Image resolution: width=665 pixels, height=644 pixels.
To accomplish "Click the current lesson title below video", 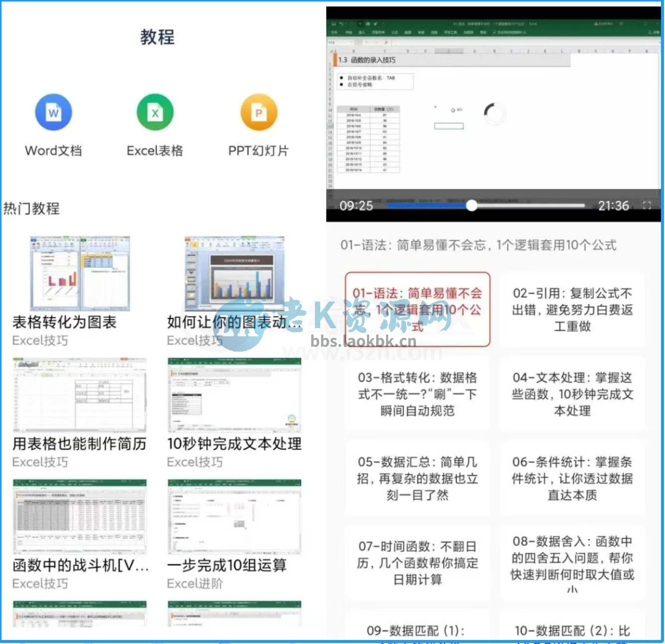I will (x=478, y=245).
